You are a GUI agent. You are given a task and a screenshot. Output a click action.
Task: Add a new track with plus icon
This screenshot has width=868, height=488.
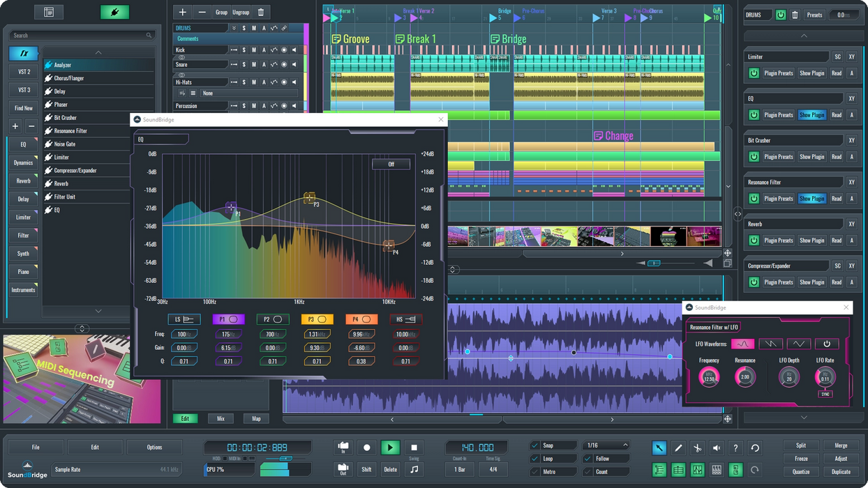(x=183, y=13)
